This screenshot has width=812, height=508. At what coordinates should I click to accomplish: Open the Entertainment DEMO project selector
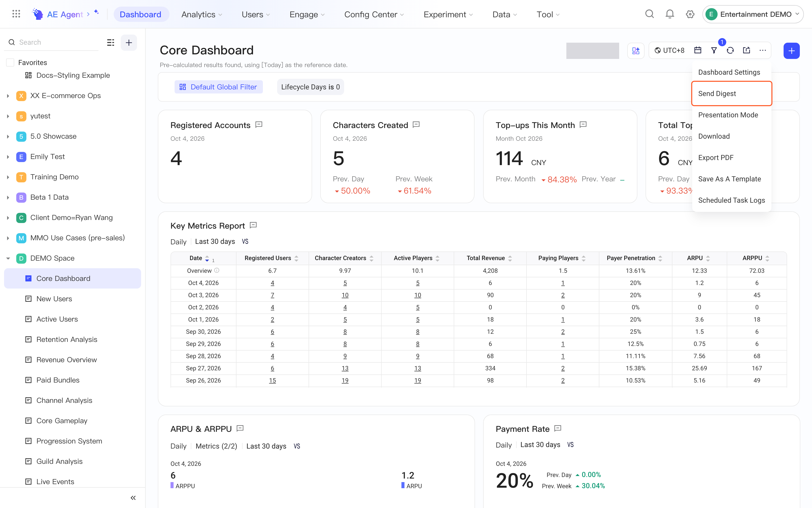[753, 14]
